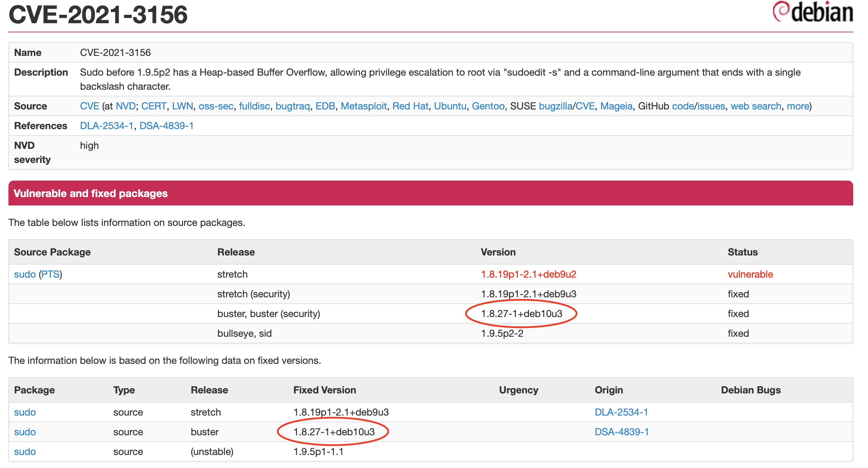Open the oss-sec link
The image size is (868, 468).
click(x=216, y=106)
